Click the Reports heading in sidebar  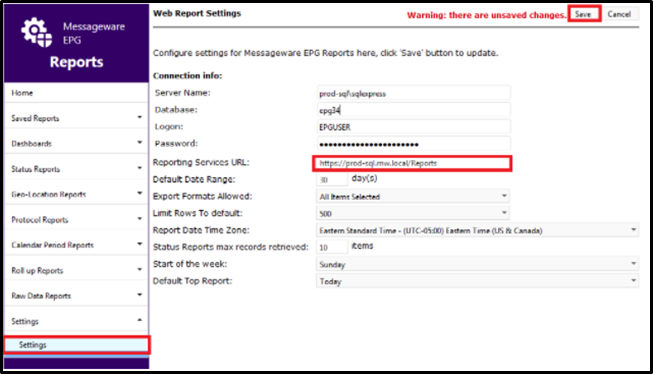[77, 62]
